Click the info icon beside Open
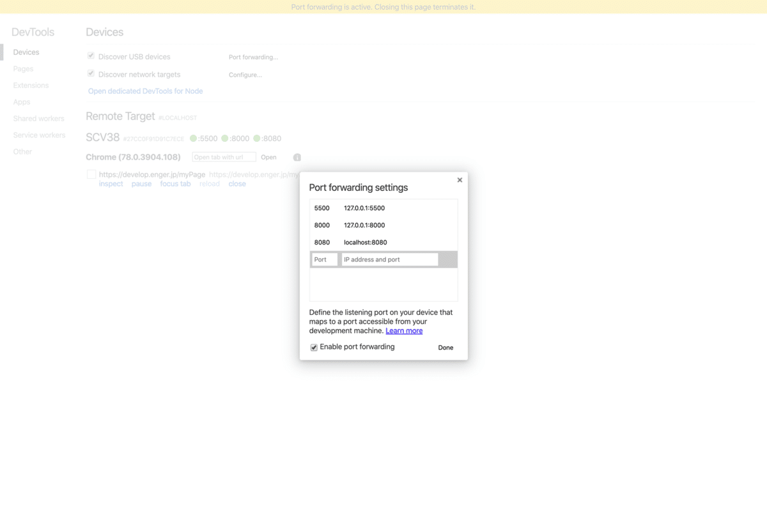Screen dimensions: 767x532 (297, 157)
